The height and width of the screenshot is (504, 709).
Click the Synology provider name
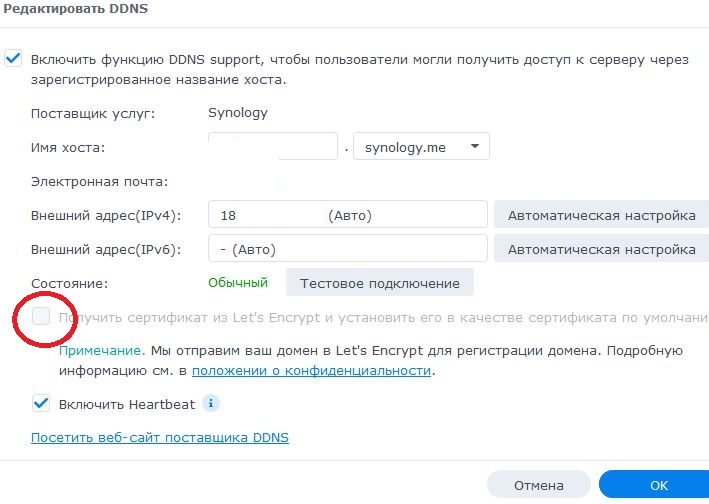[x=237, y=113]
